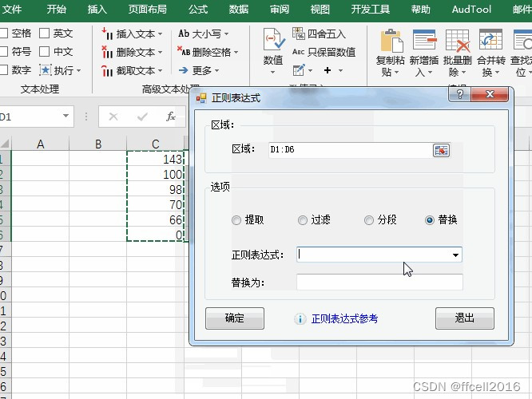
Task: Open the AudTool ribbon tab
Action: pyautogui.click(x=471, y=9)
